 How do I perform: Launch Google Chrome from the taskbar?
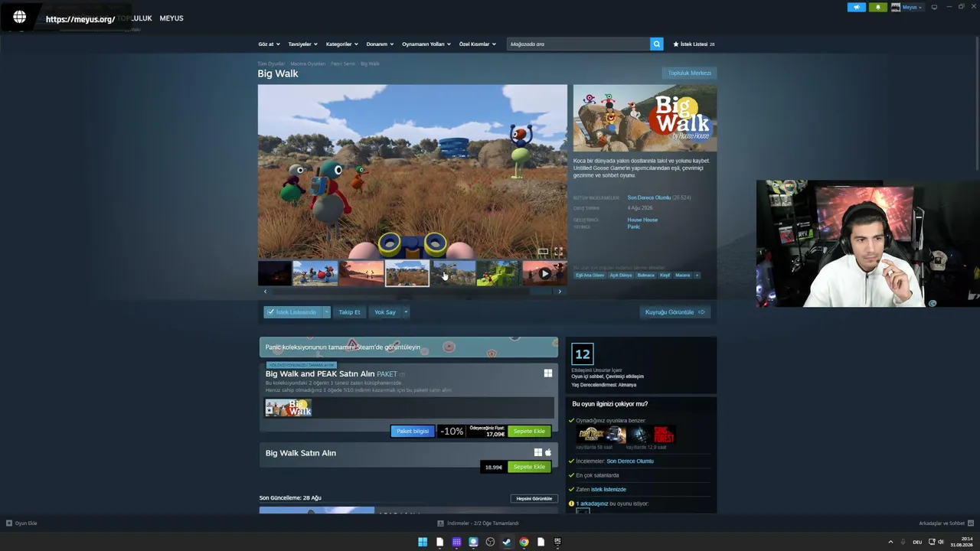(x=524, y=542)
